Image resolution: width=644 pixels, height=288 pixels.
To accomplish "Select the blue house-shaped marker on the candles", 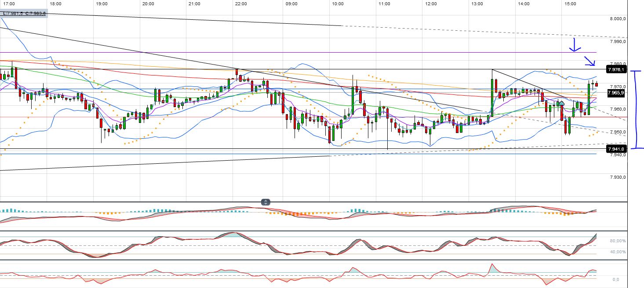I will [x=561, y=103].
